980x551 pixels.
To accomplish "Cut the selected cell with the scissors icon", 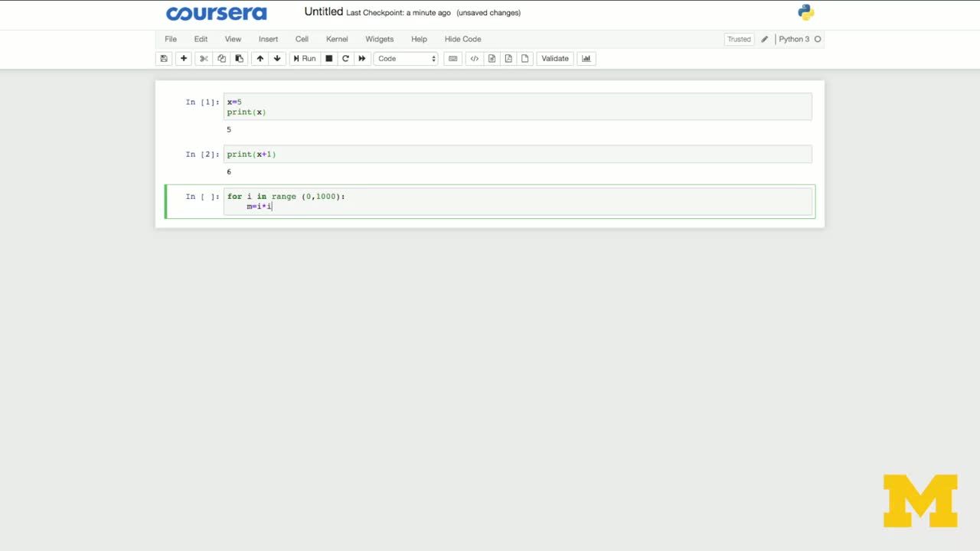I will pyautogui.click(x=204, y=58).
